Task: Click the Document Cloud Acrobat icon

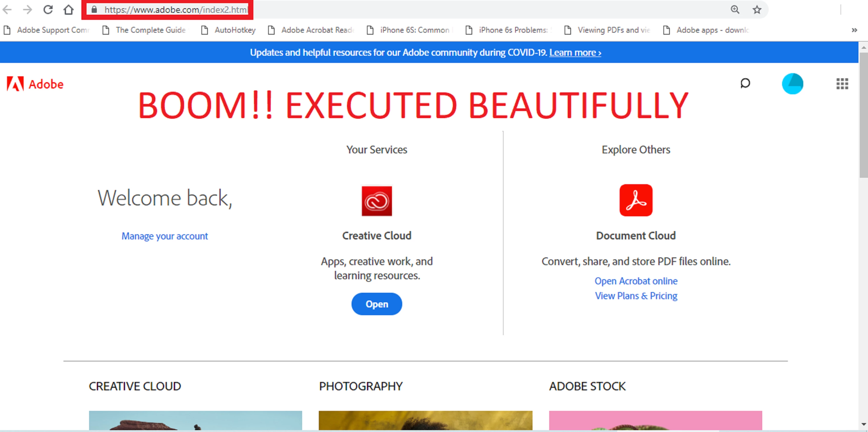Action: [x=636, y=200]
